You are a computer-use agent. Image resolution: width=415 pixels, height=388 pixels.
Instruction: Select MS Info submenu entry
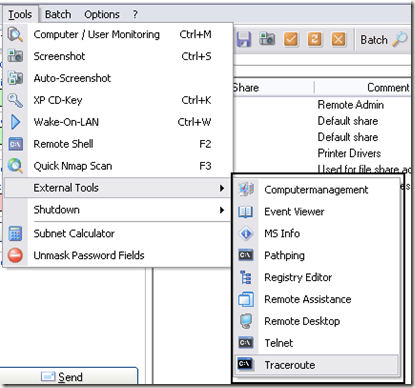317,234
